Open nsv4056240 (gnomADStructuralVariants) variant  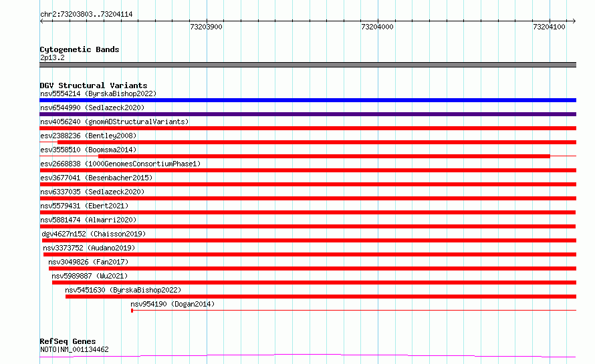click(x=114, y=122)
